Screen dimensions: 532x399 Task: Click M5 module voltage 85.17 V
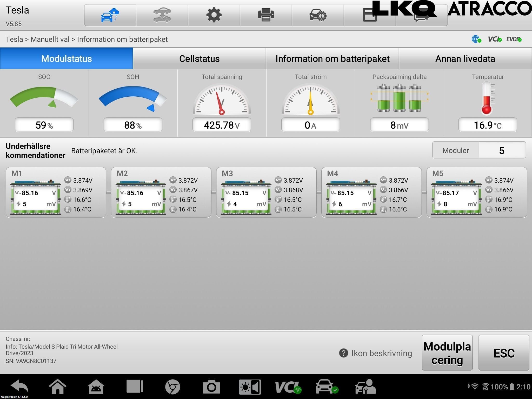(x=456, y=193)
